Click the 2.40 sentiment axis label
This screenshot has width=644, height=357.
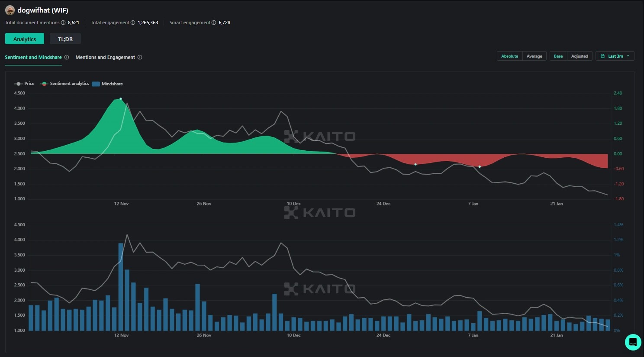point(618,93)
